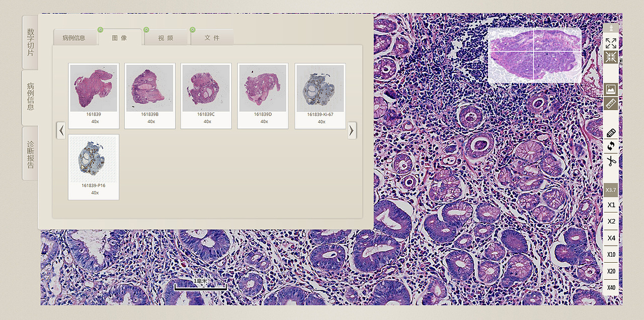Open the 诊断报告 side tab
This screenshot has width=644, height=320.
pyautogui.click(x=30, y=154)
